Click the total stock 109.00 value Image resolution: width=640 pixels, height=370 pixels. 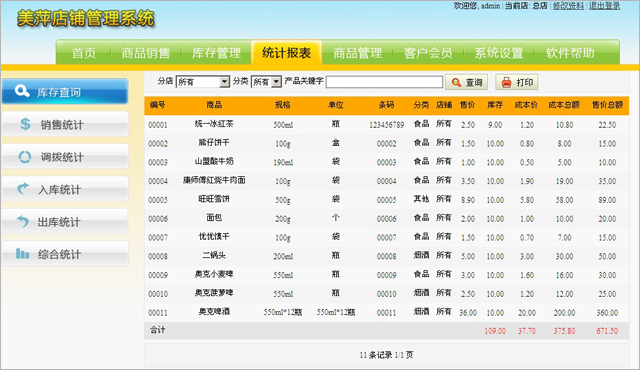[x=495, y=331]
